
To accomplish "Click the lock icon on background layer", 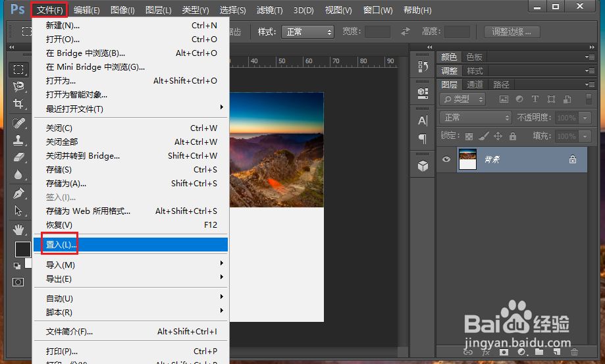I will 573,159.
